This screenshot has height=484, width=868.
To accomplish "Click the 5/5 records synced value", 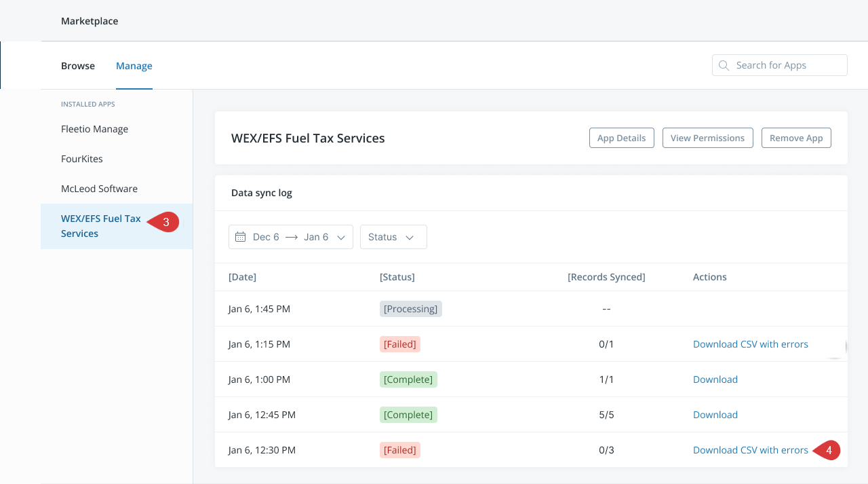I will (x=606, y=415).
